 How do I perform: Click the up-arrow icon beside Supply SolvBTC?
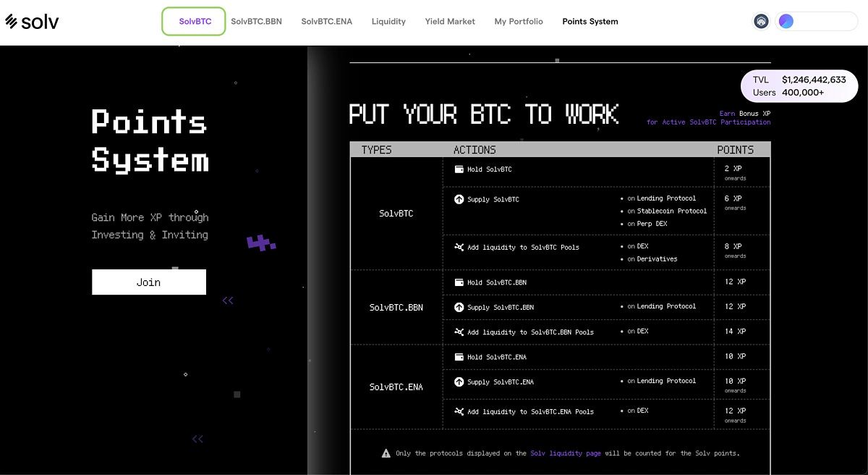(459, 199)
